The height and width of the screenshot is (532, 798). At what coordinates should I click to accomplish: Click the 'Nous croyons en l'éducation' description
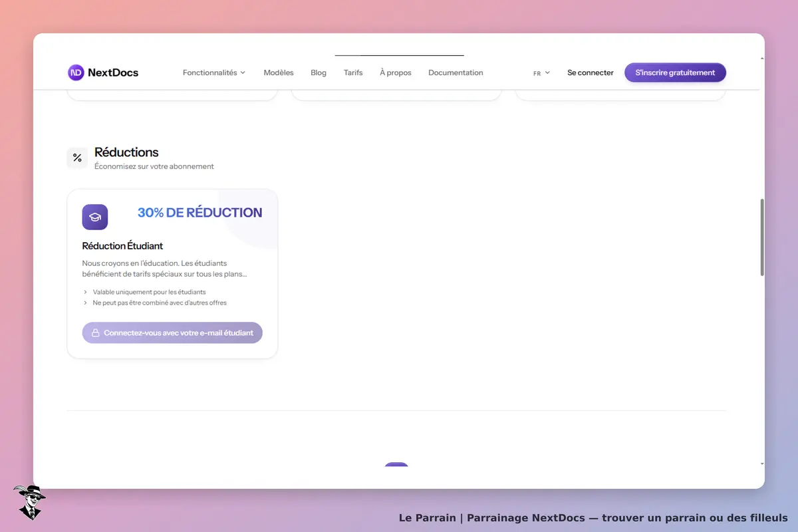point(165,269)
